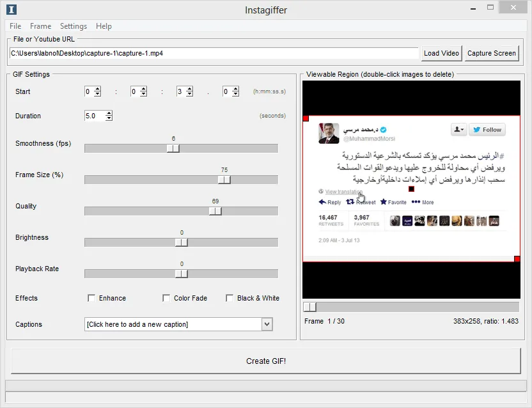
Task: Open the Captions dropdown
Action: click(x=267, y=324)
